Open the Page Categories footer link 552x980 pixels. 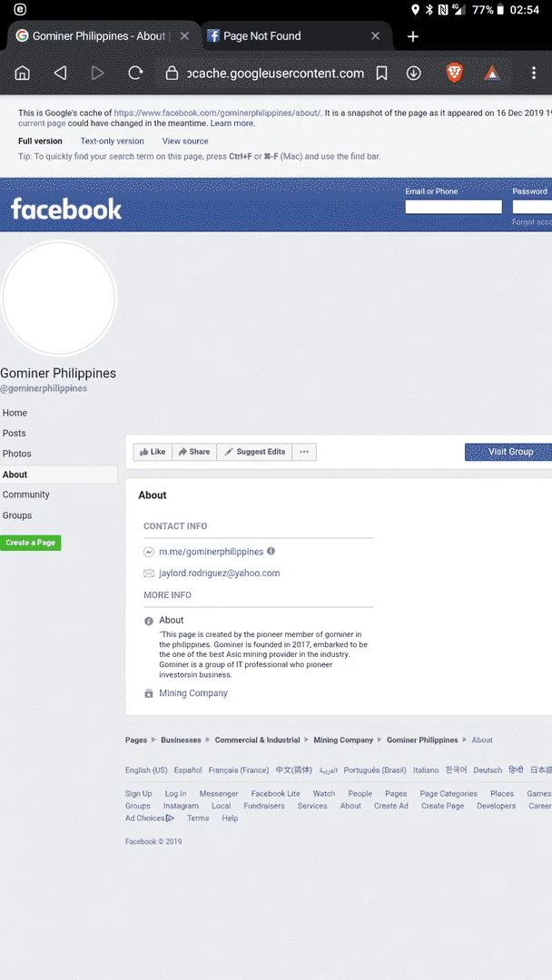pyautogui.click(x=448, y=794)
